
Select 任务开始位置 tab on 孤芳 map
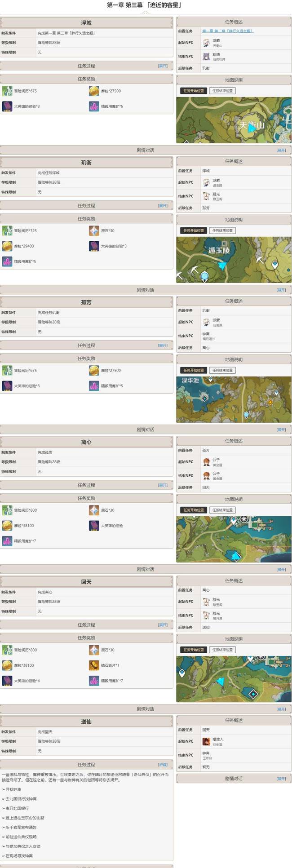coord(194,370)
